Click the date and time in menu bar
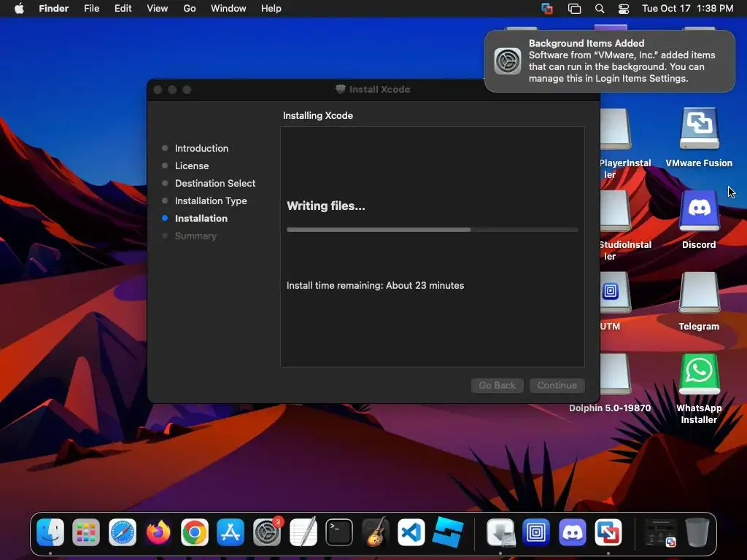 click(x=687, y=9)
